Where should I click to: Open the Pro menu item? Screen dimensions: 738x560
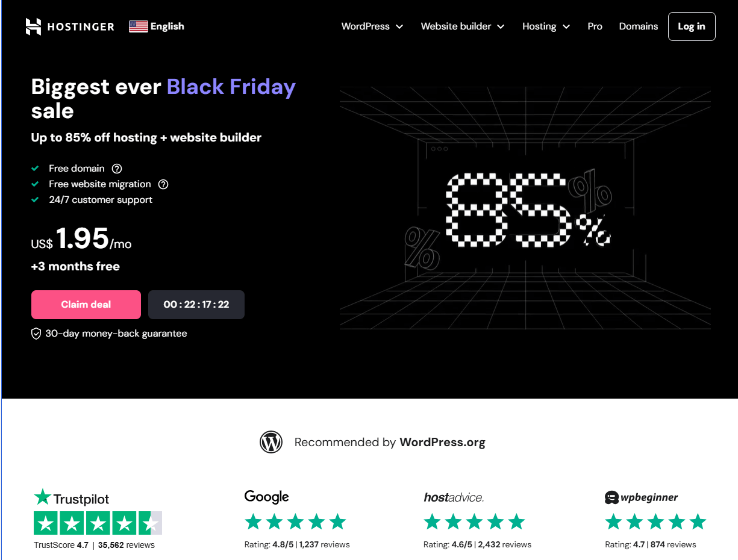coord(595,26)
